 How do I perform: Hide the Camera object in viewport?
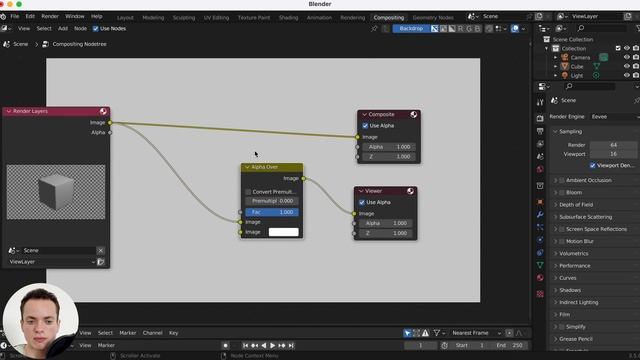coord(627,58)
